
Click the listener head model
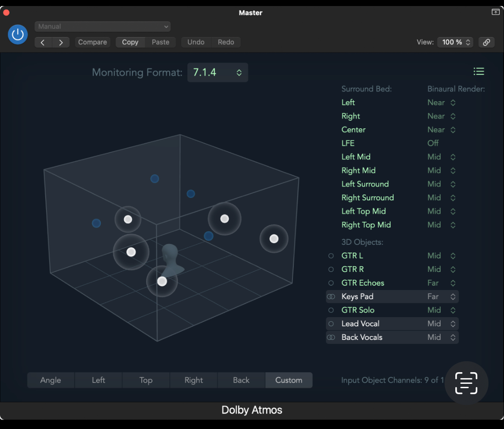tap(171, 259)
